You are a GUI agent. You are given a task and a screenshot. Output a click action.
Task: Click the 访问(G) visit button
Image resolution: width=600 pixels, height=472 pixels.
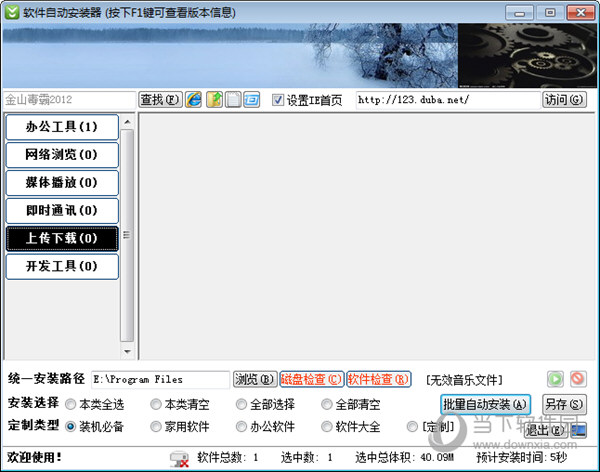tap(564, 100)
